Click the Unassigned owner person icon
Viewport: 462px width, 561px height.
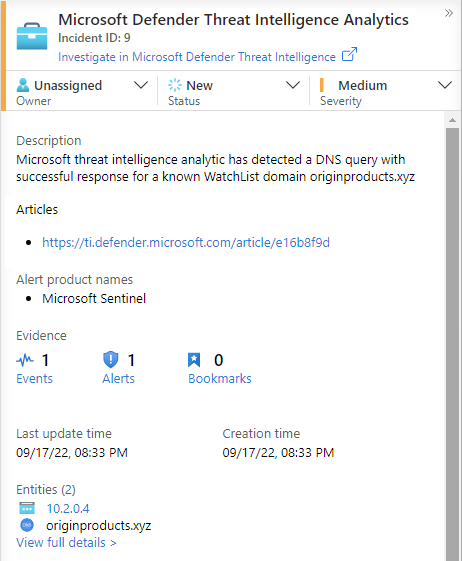click(x=23, y=85)
